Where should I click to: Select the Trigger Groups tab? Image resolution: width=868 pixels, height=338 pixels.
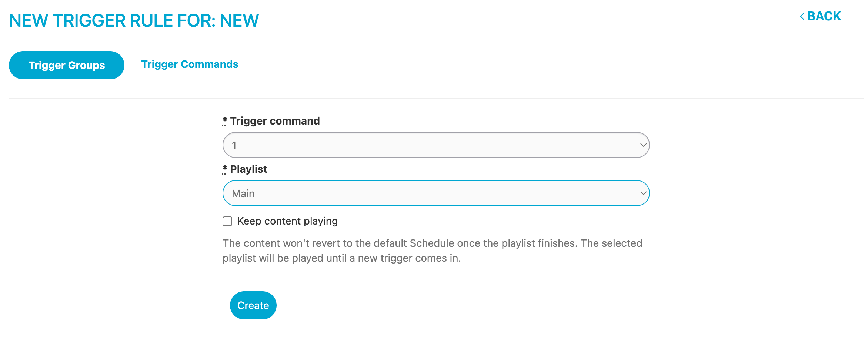click(x=66, y=65)
